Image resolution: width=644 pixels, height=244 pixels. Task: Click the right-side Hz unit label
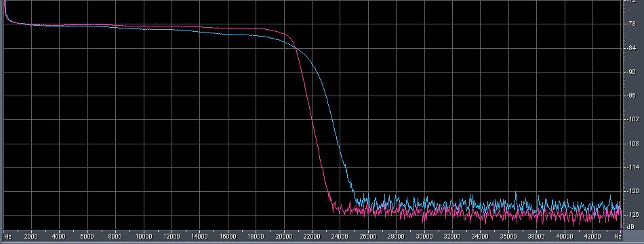618,237
